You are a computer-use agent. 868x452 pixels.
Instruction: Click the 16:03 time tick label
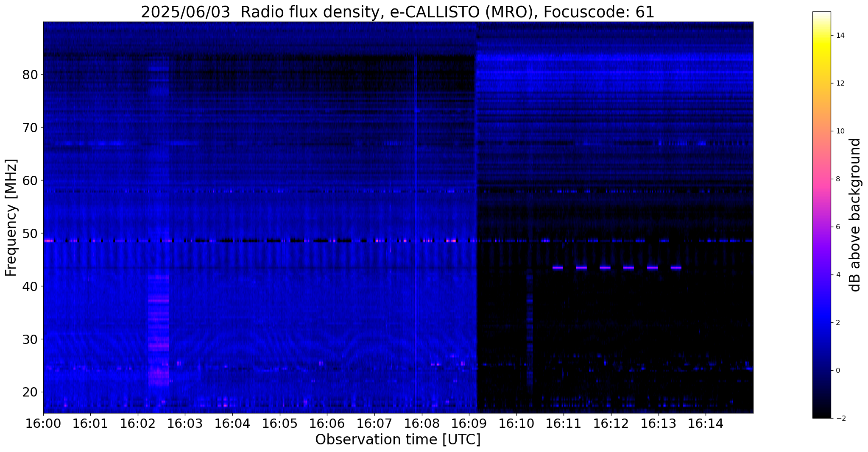point(185,423)
